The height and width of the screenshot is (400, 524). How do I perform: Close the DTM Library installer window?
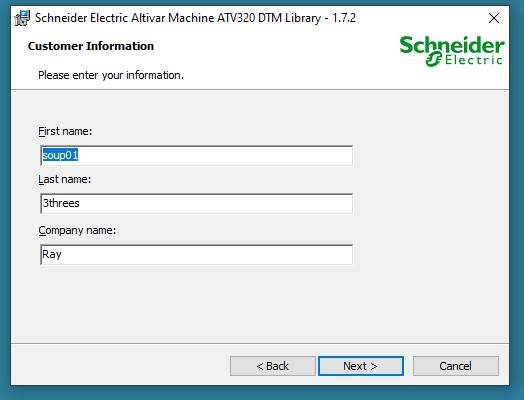point(494,18)
